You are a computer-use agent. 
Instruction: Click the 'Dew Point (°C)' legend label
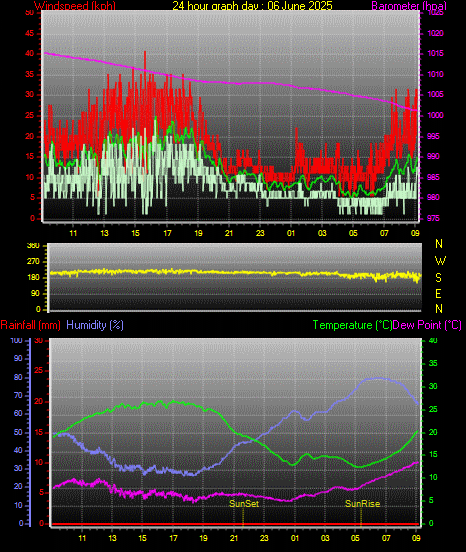pos(427,325)
